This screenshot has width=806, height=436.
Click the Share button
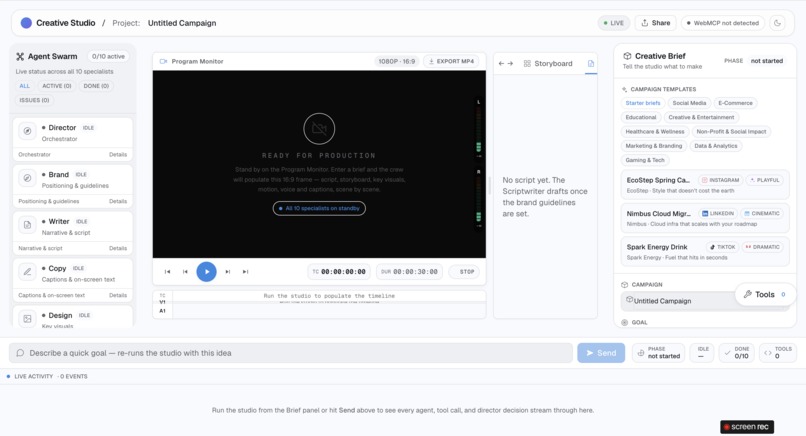pyautogui.click(x=655, y=23)
